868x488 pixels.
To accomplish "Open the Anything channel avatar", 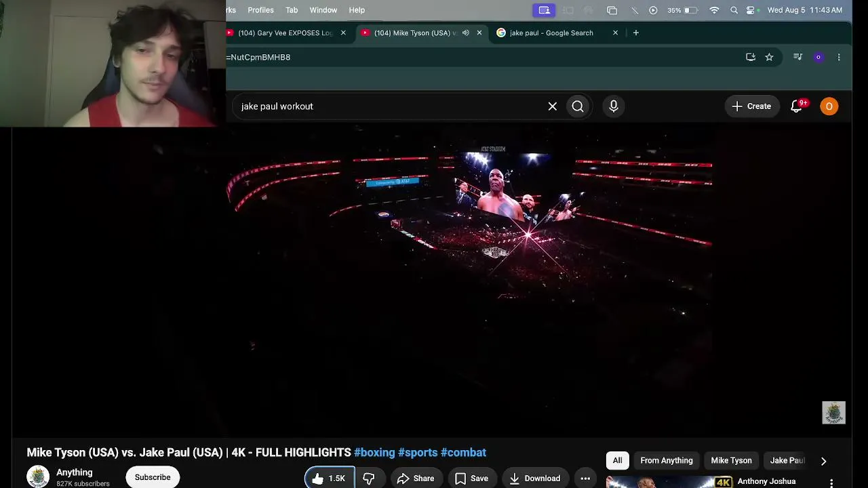I will click(x=38, y=476).
